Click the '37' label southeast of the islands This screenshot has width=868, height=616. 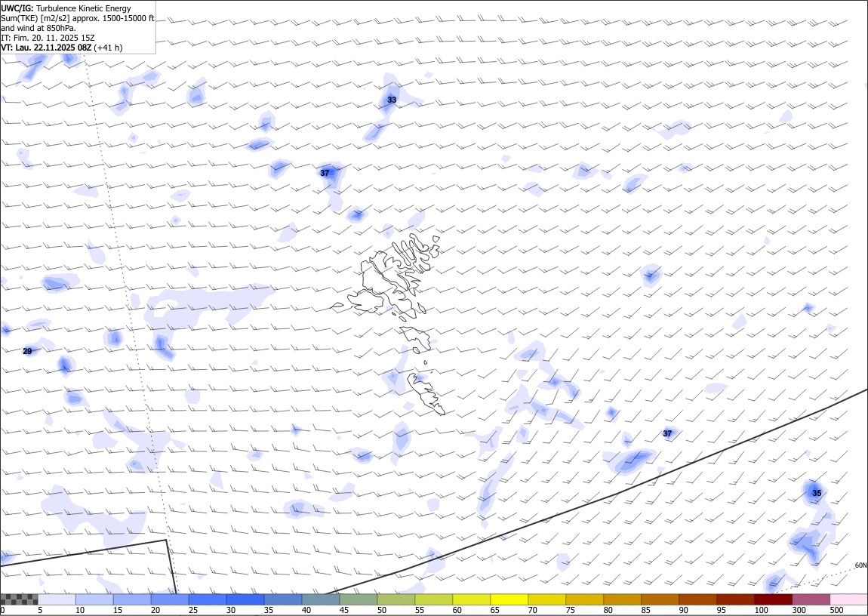point(667,433)
